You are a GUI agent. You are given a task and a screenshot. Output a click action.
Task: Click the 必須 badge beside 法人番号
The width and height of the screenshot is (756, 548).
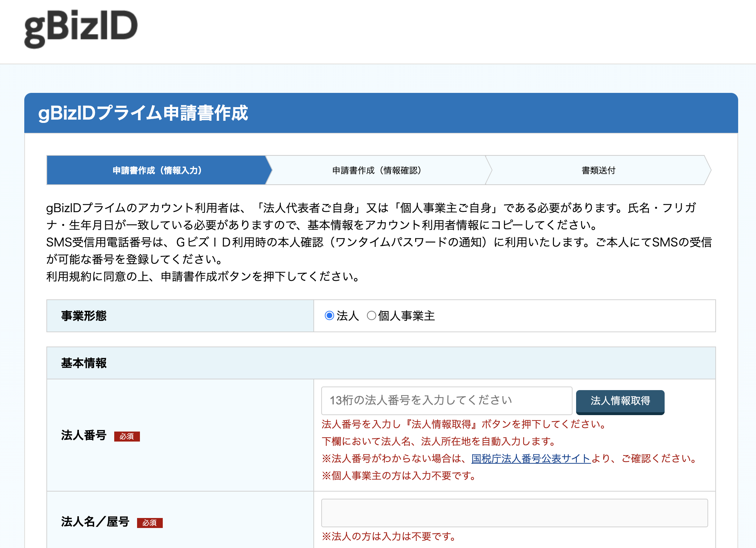pos(127,437)
